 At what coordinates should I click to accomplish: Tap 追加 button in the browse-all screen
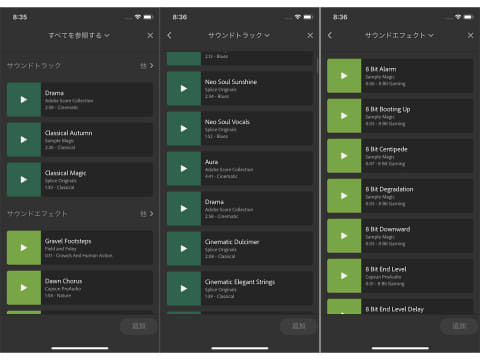coord(139,326)
